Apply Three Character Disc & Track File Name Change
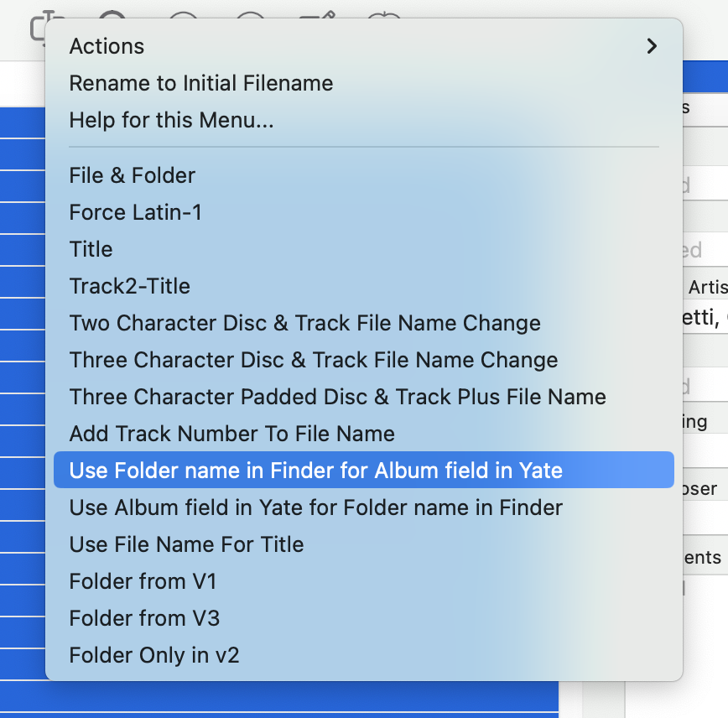 point(313,360)
